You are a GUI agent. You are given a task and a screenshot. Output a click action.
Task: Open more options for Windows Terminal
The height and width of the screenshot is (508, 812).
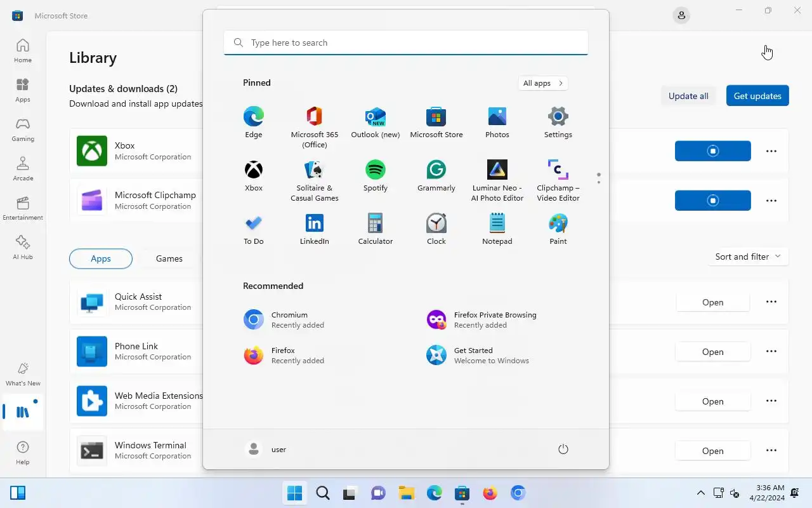[x=771, y=451]
